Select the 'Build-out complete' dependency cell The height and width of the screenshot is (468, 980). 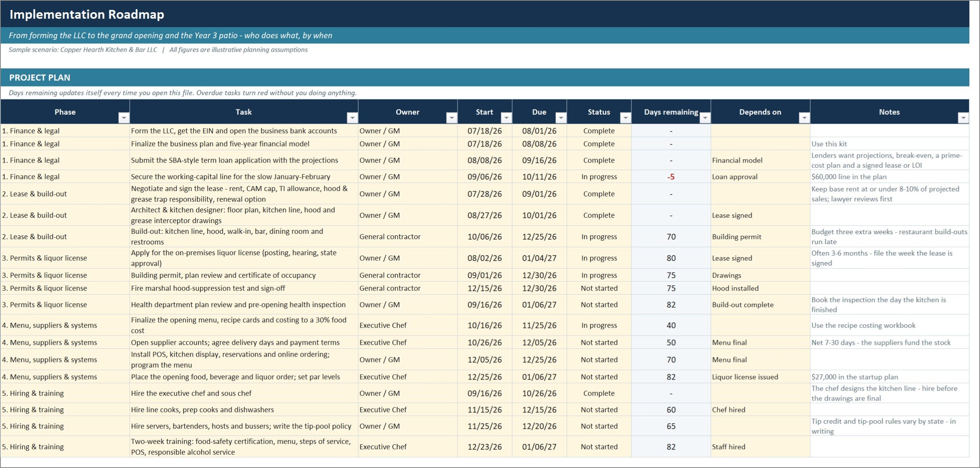[x=760, y=305]
